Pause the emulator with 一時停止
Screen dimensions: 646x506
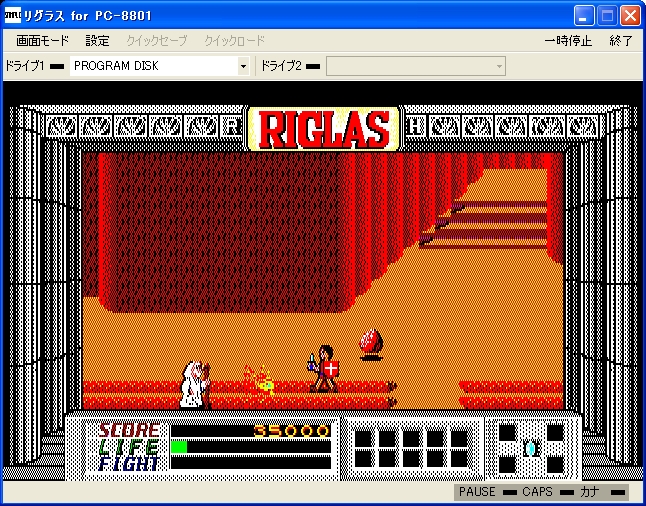click(568, 41)
